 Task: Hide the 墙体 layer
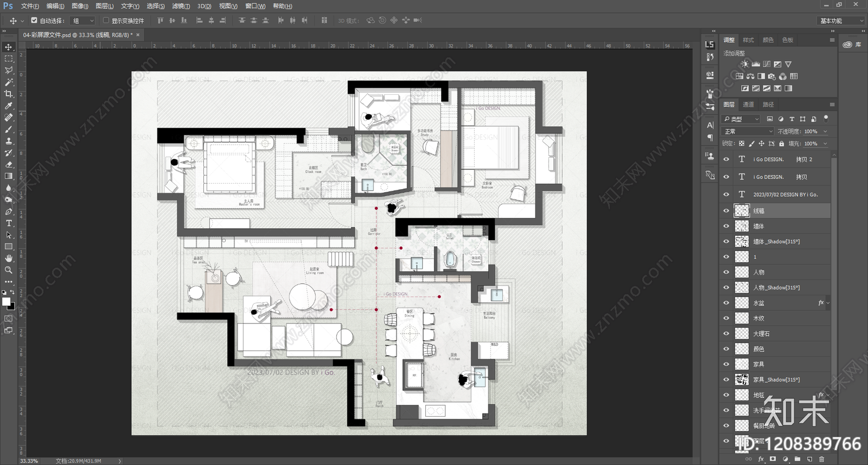pos(726,226)
